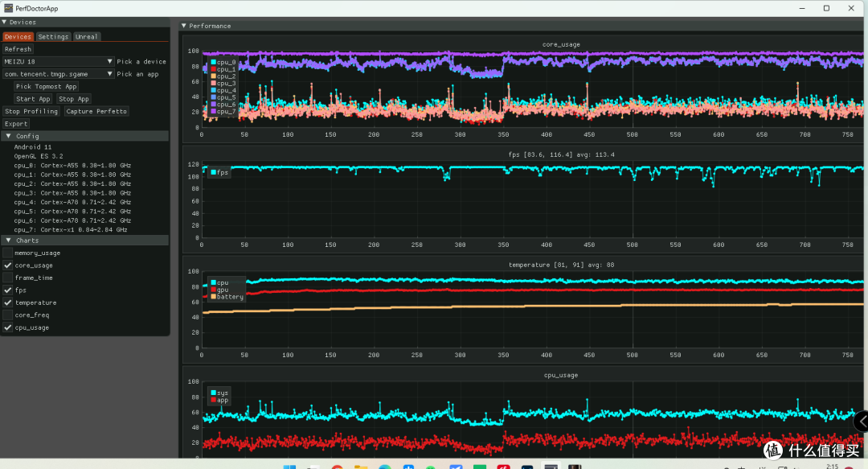Click the 'Pick a device' label

click(x=141, y=61)
